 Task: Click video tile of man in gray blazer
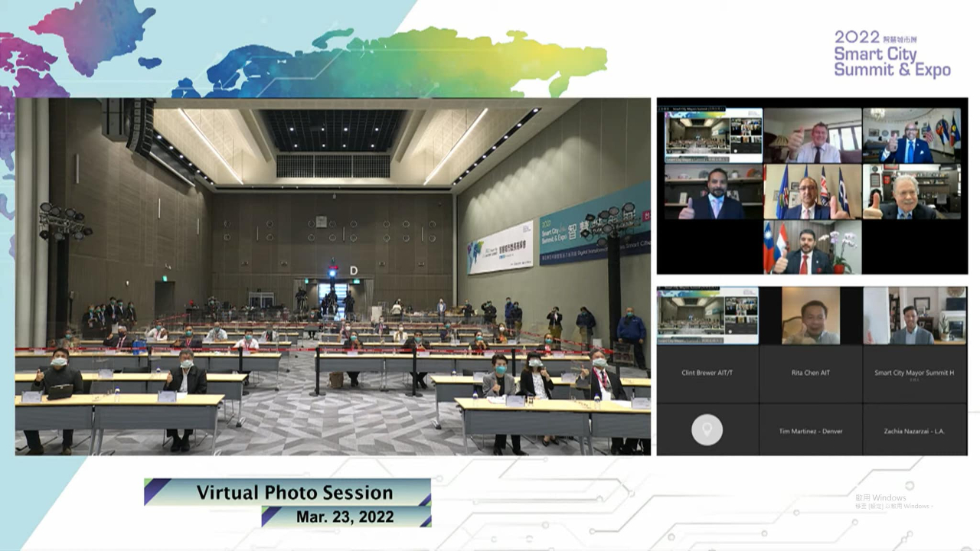click(914, 315)
